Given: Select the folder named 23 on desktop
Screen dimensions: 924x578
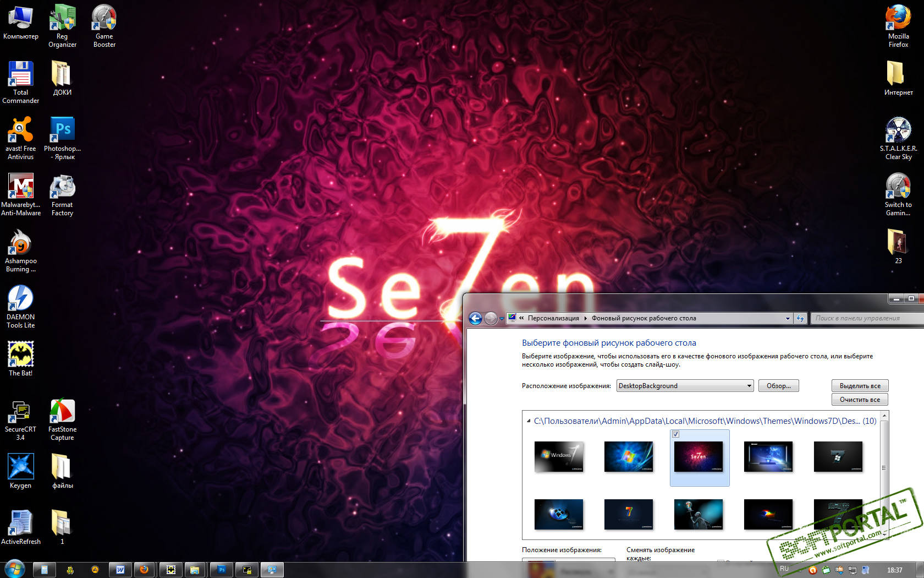Looking at the screenshot, I should (x=898, y=247).
